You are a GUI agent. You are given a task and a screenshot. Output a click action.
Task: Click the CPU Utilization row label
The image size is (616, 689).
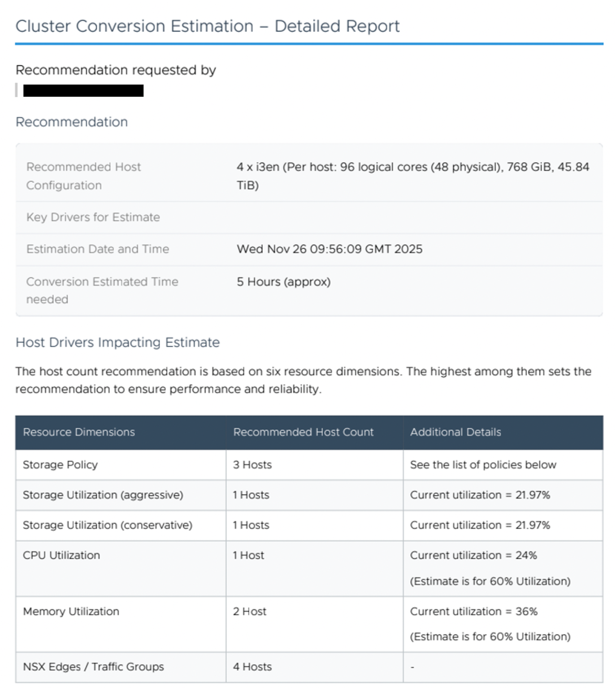pos(61,555)
